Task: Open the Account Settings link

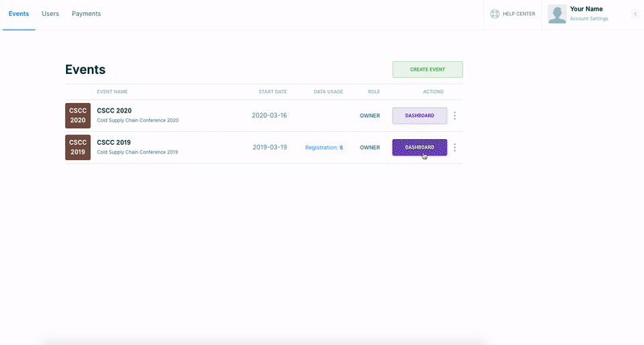Action: pos(588,18)
